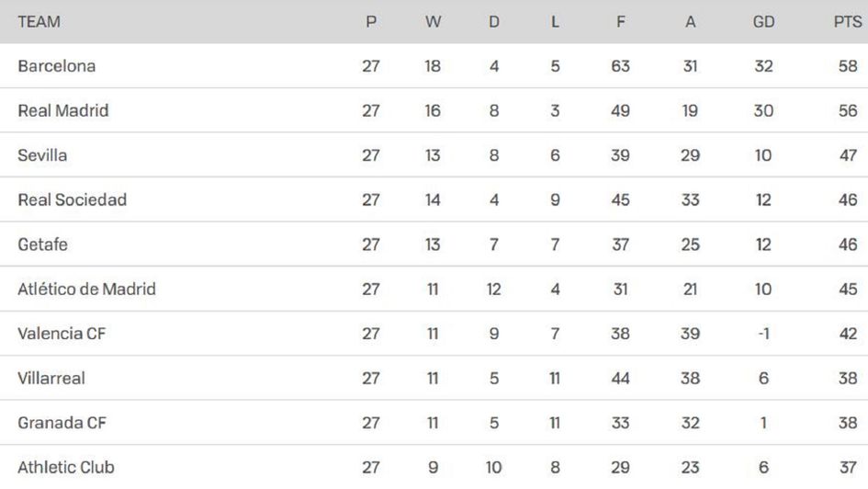Click the Villarreal team name

(x=51, y=378)
